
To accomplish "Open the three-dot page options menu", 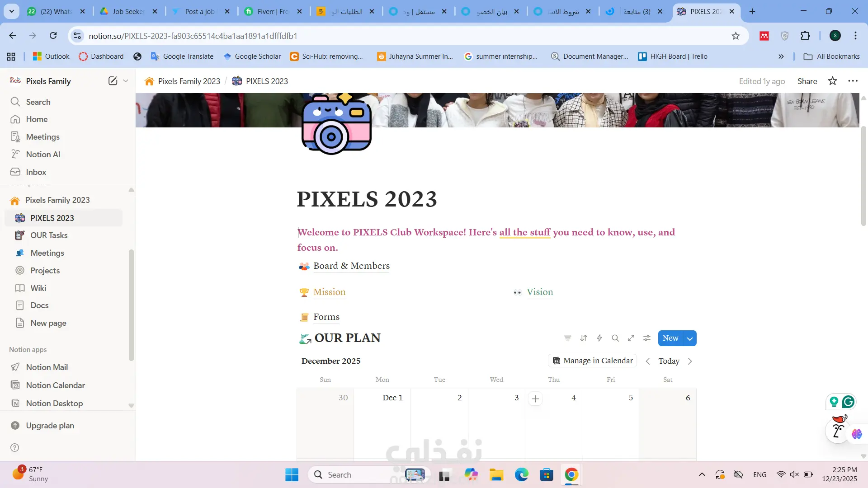I will click(853, 81).
